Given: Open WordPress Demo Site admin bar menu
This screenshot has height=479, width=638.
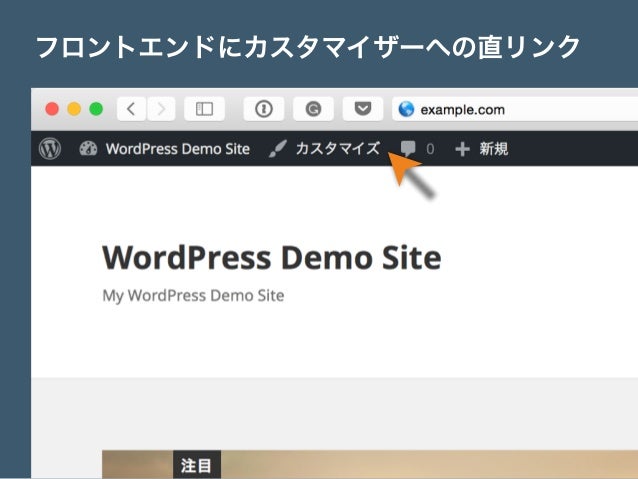Looking at the screenshot, I should (177, 149).
